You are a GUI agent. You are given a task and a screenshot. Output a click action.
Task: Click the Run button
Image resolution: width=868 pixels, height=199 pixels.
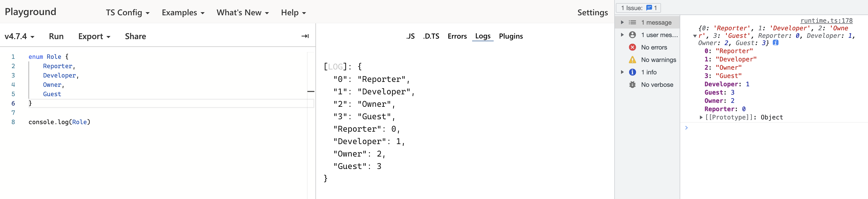point(56,36)
